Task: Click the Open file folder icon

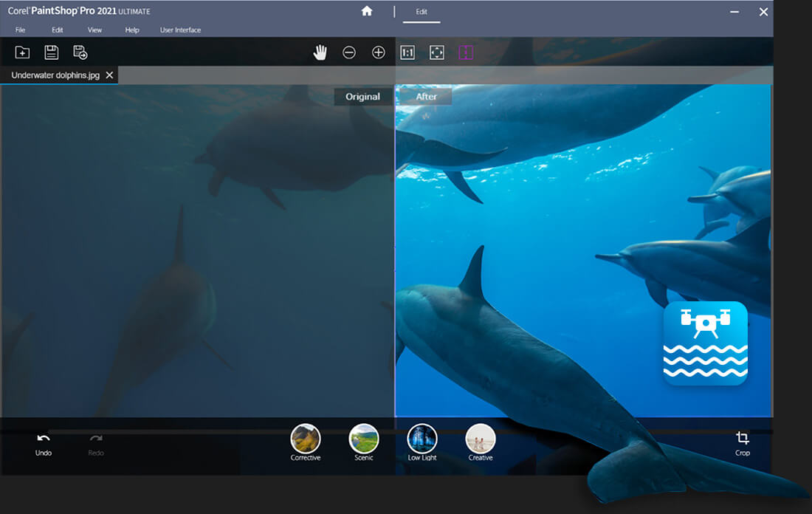Action: pos(22,52)
